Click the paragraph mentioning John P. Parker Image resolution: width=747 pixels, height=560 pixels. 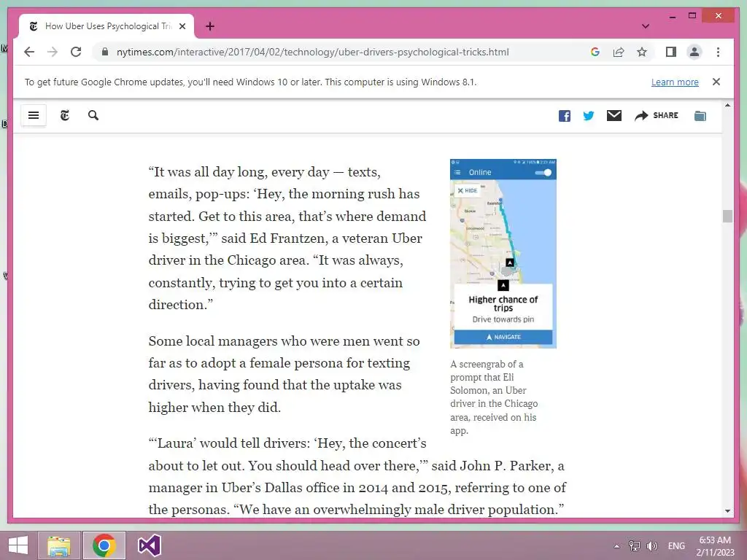tap(357, 476)
